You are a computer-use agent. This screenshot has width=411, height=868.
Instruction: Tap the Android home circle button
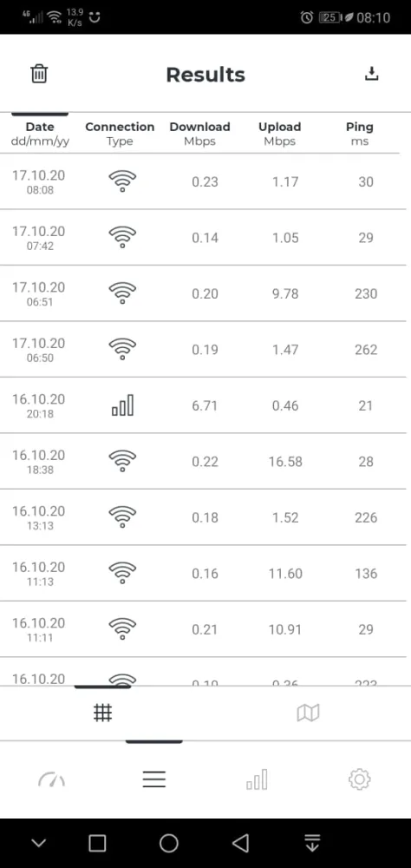coord(169,843)
